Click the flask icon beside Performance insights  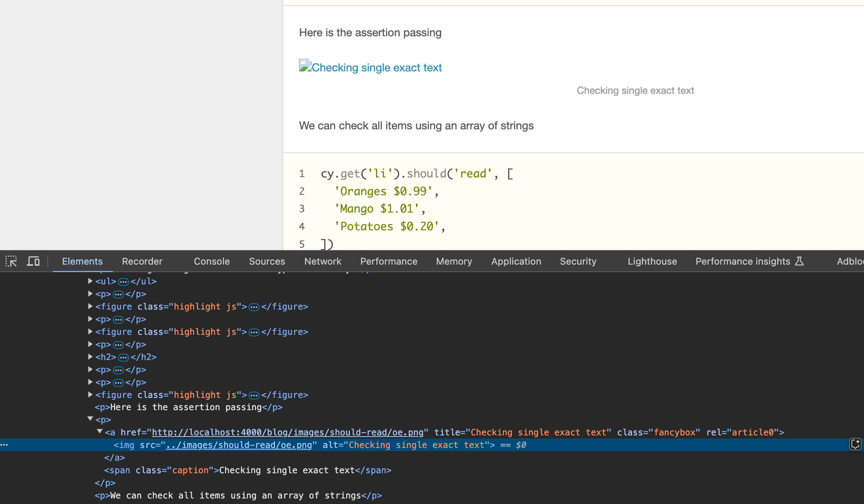point(799,261)
